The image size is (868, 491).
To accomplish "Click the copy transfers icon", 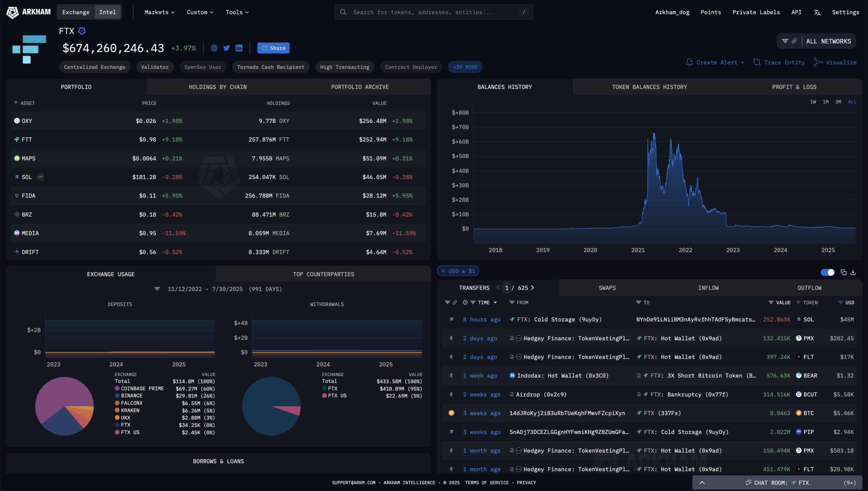I will click(x=844, y=272).
